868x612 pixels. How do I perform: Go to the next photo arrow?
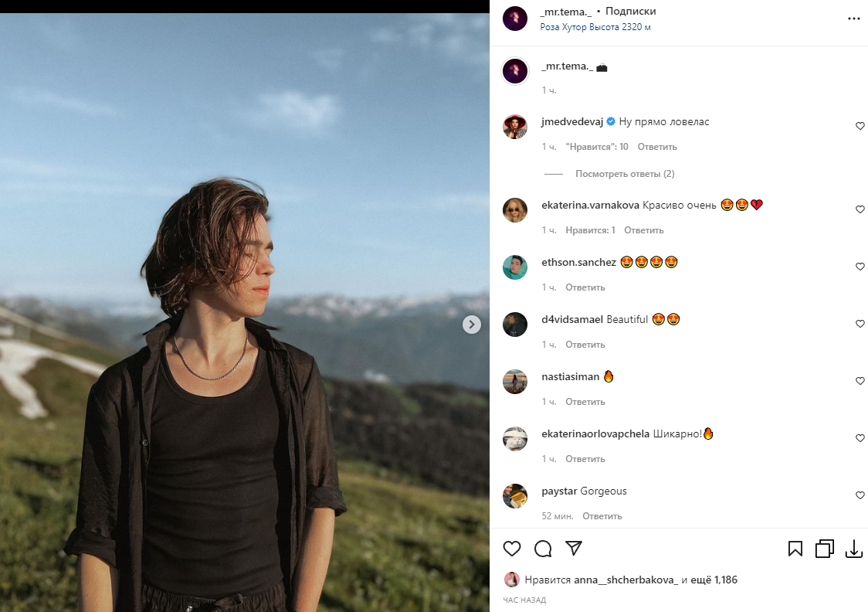click(472, 325)
